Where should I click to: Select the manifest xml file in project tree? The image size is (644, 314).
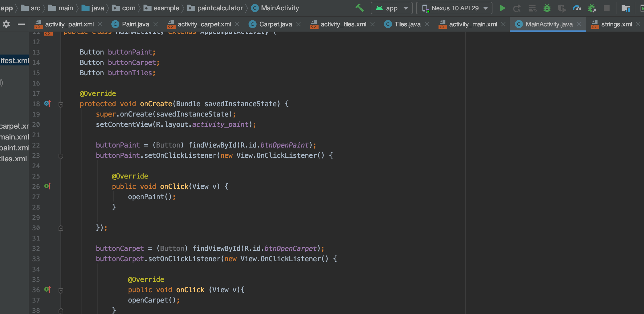pos(14,61)
